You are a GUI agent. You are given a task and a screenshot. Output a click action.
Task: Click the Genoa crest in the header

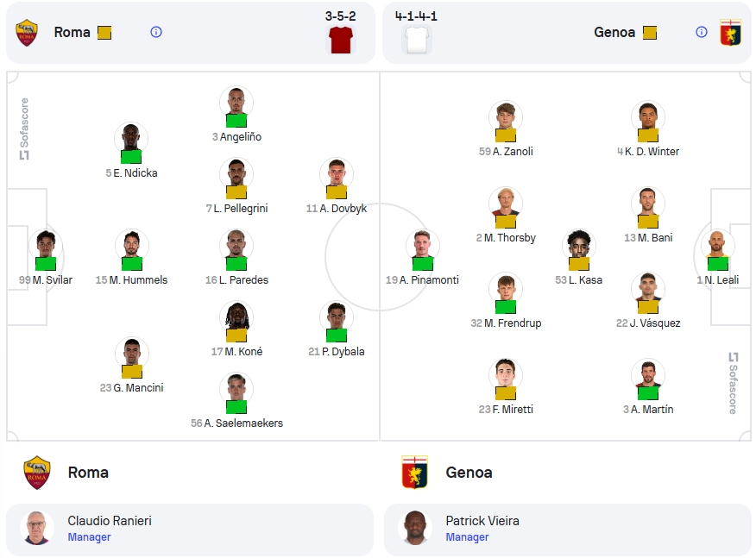coord(730,32)
